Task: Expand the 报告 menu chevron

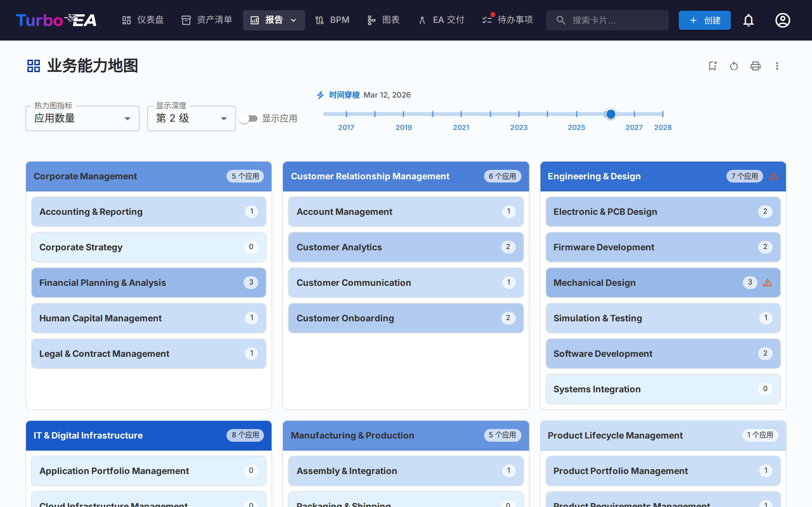Action: coord(293,21)
